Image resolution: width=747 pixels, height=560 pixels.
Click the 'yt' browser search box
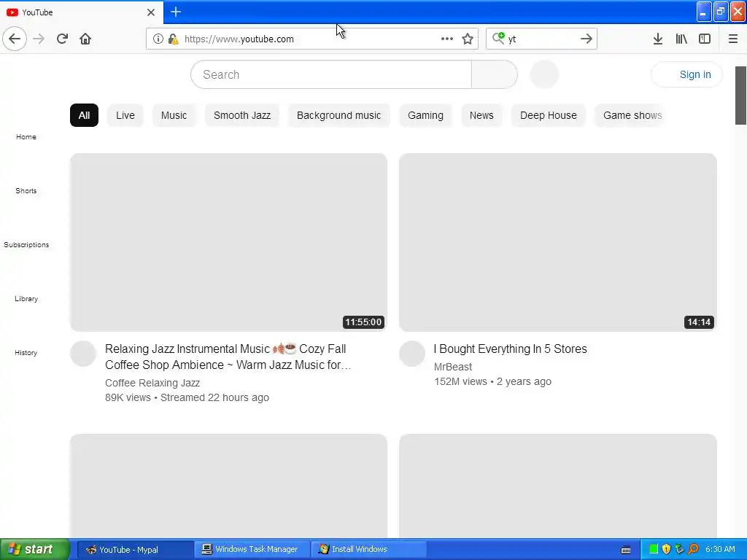(x=542, y=39)
